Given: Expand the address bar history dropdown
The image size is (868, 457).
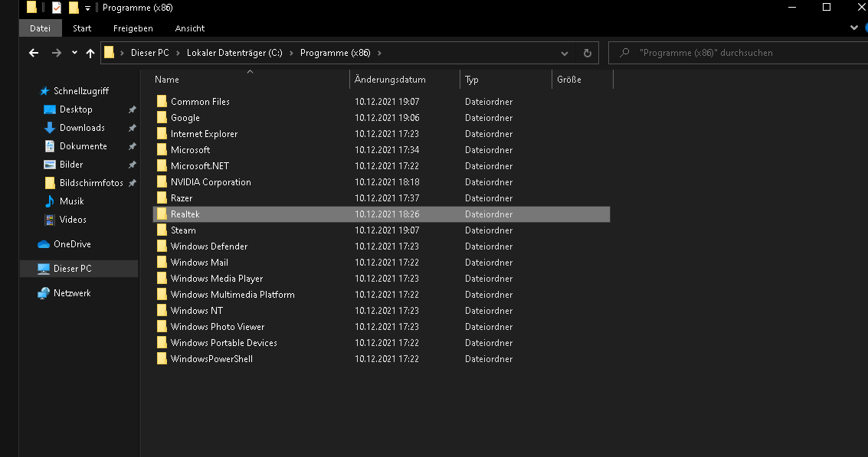Looking at the screenshot, I should [564, 54].
